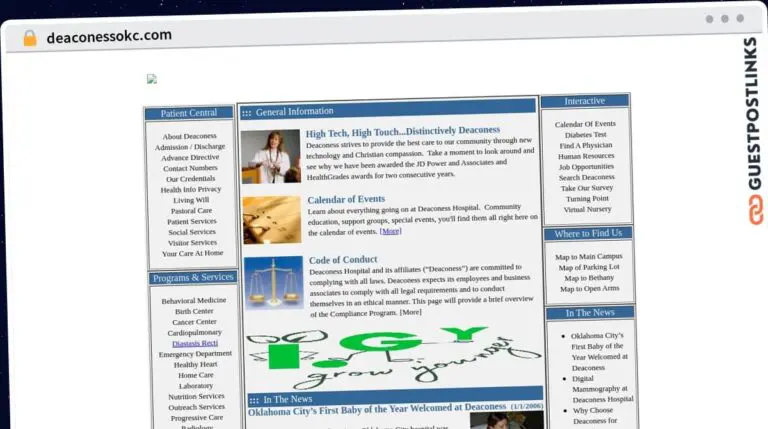This screenshot has width=768, height=429.
Task: Open the Code of Conduct heading
Action: pos(343,260)
